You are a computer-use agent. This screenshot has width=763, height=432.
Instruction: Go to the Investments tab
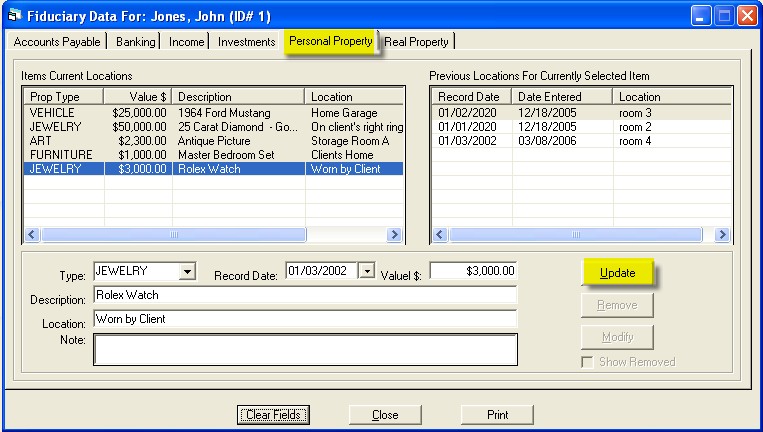[246, 42]
